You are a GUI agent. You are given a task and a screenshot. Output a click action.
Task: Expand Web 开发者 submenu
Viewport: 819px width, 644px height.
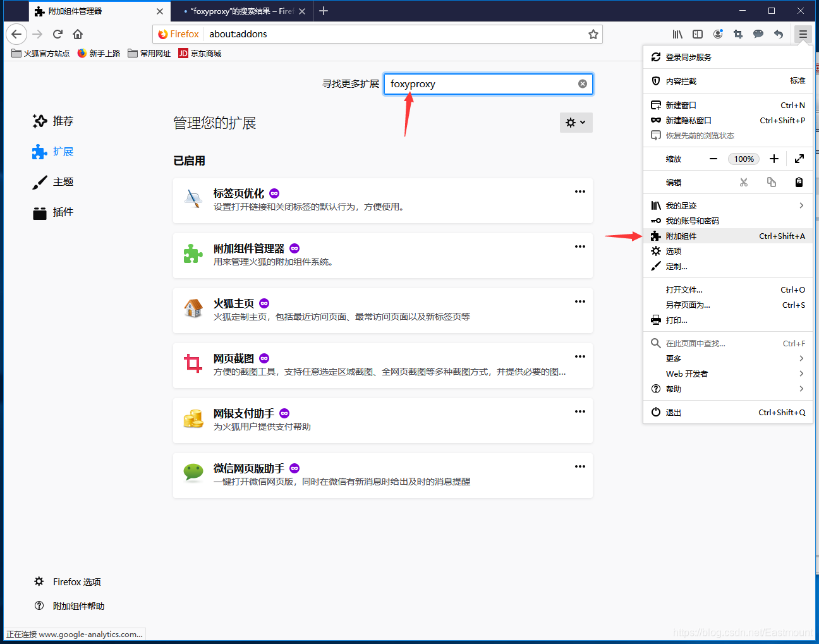[x=728, y=374]
